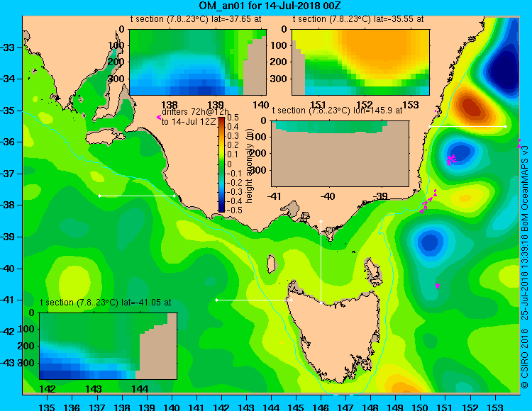Open the lat=-41.05 temperature section inset
The width and height of the screenshot is (532, 411).
pyautogui.click(x=109, y=346)
